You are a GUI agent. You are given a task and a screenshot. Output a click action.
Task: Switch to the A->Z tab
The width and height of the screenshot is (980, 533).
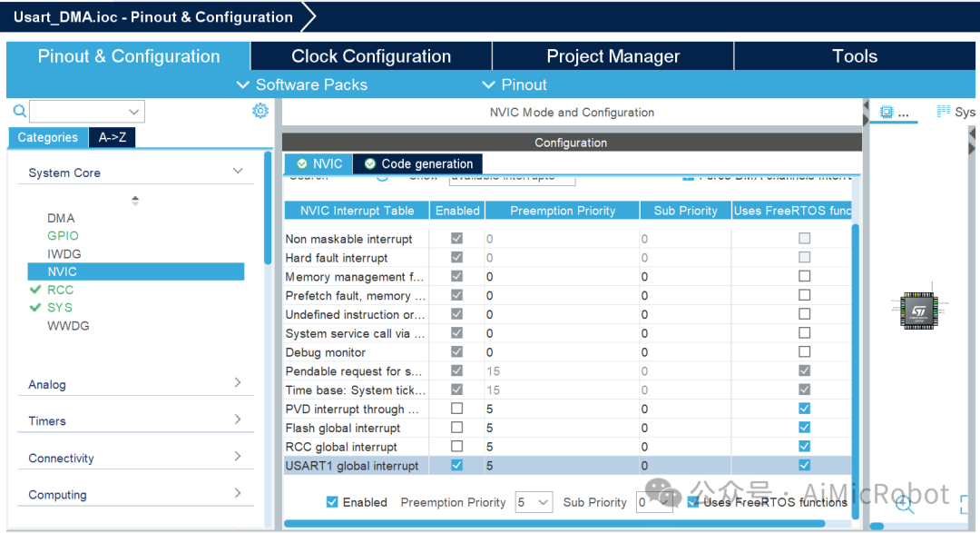point(112,138)
